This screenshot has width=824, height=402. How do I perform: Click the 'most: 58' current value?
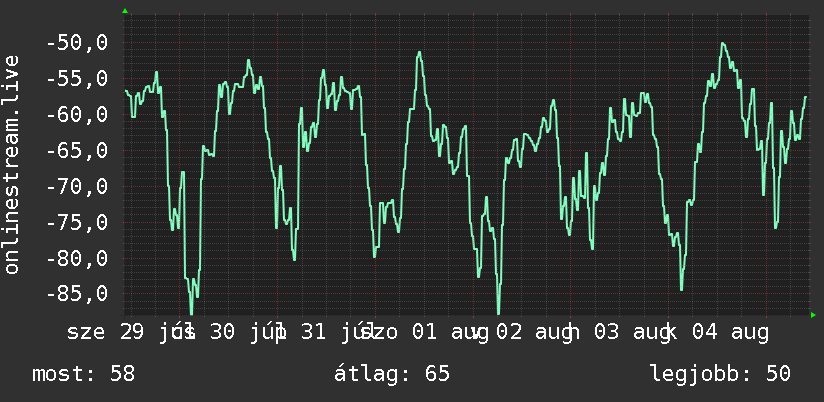84,374
